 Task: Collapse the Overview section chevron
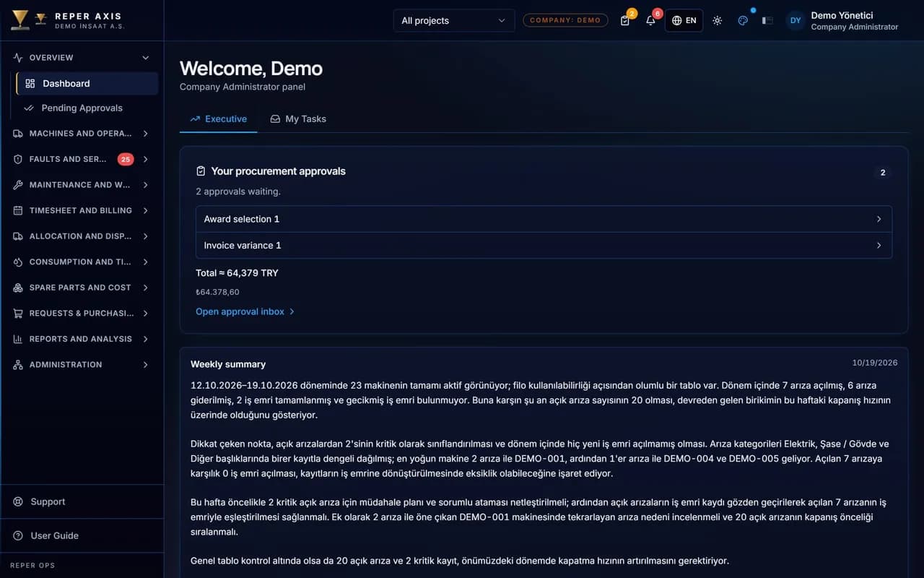pyautogui.click(x=146, y=58)
